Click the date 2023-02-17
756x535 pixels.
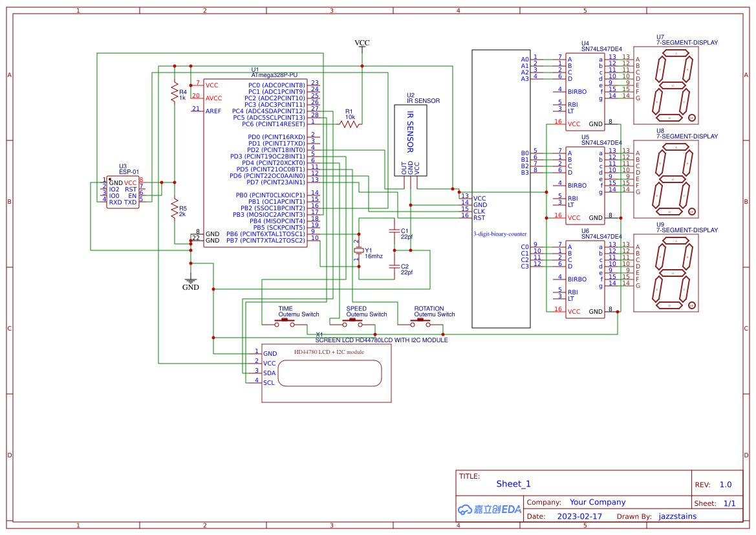pos(579,516)
